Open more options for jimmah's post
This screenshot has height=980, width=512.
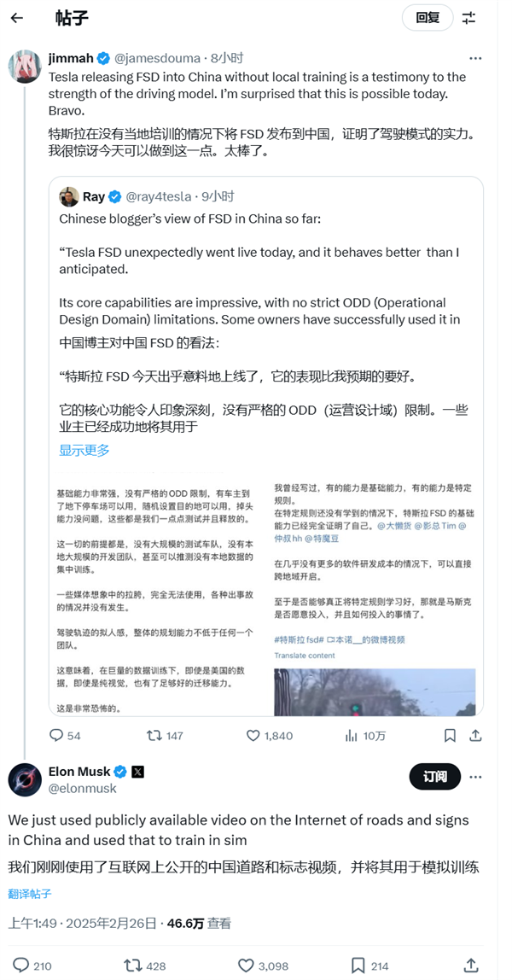pos(476,58)
